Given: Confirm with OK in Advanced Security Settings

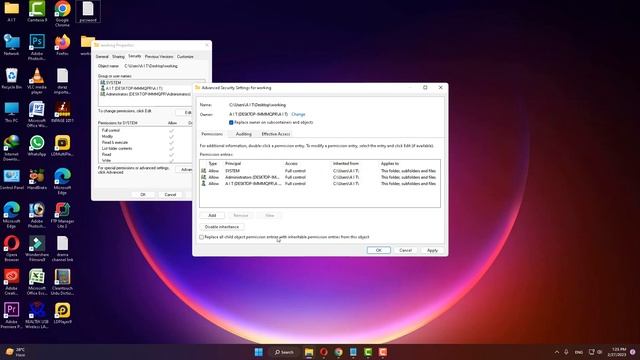Looking at the screenshot, I should (x=378, y=250).
